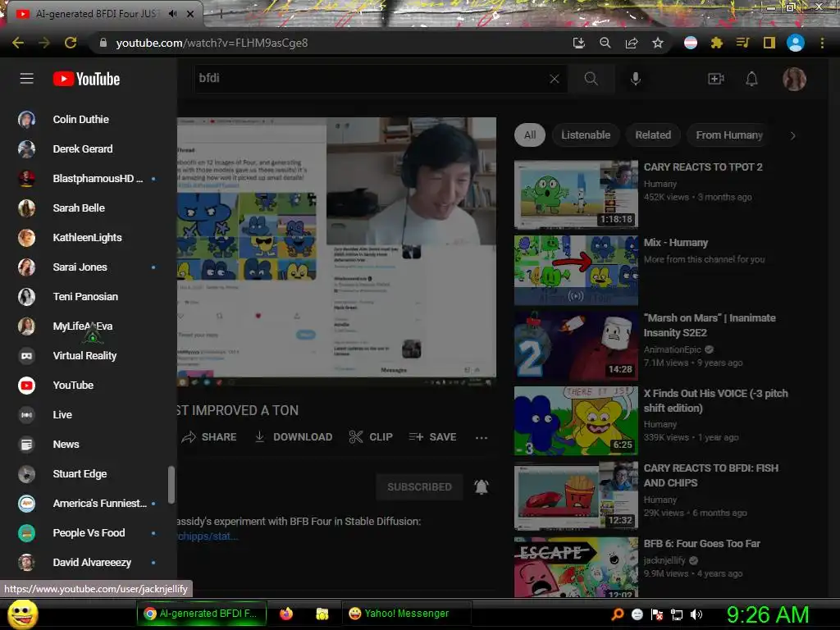Open the browser zoom magnifier icon

coord(605,43)
